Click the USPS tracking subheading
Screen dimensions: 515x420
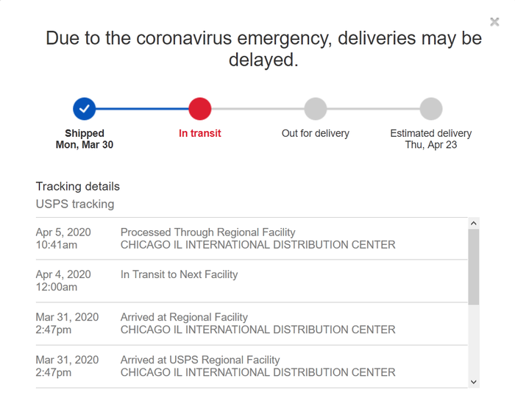point(75,204)
